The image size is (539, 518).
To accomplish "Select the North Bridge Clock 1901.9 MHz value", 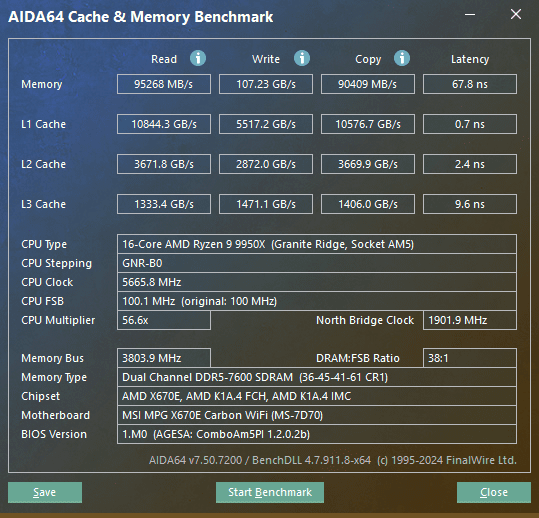I will click(x=470, y=320).
